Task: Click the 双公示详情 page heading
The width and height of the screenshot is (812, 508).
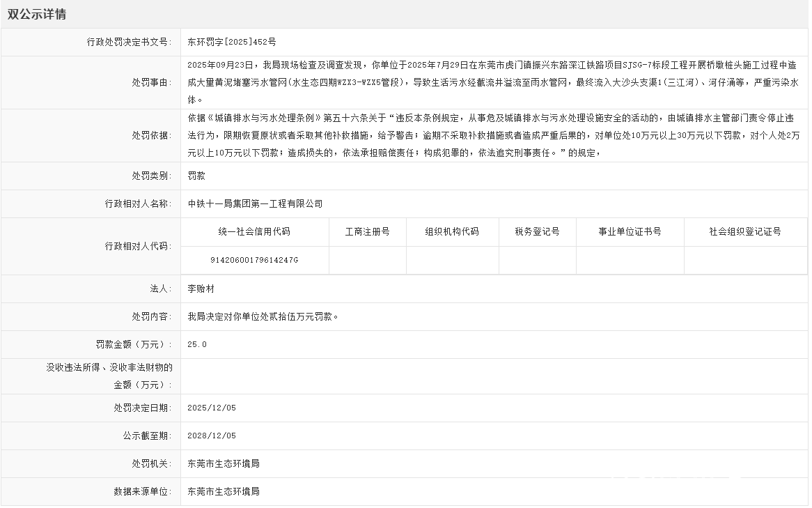Action: click(x=36, y=14)
